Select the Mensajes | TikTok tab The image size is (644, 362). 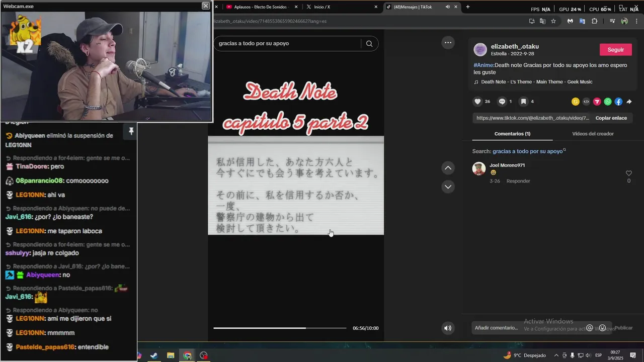tap(422, 7)
